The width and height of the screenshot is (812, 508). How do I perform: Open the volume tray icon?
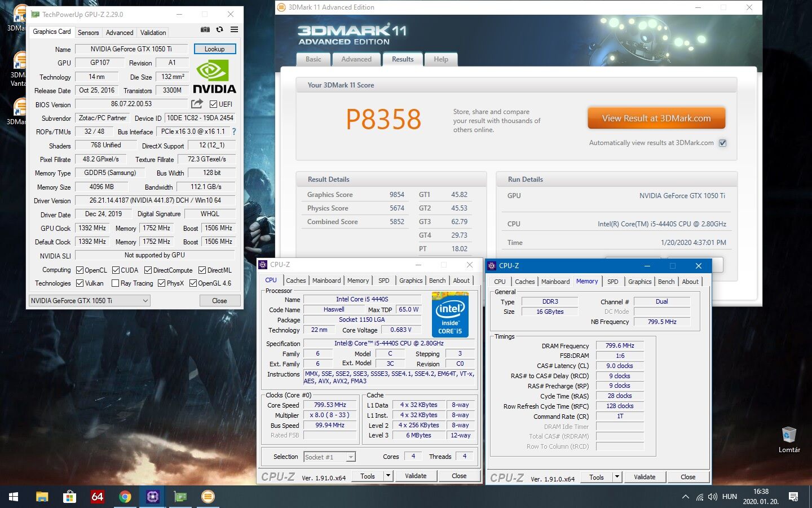(x=713, y=497)
